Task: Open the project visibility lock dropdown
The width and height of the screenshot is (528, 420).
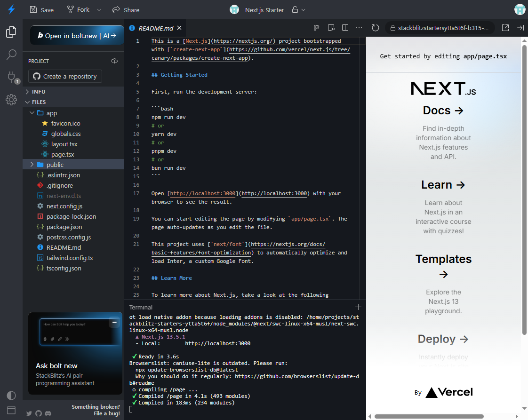Action: [x=298, y=10]
